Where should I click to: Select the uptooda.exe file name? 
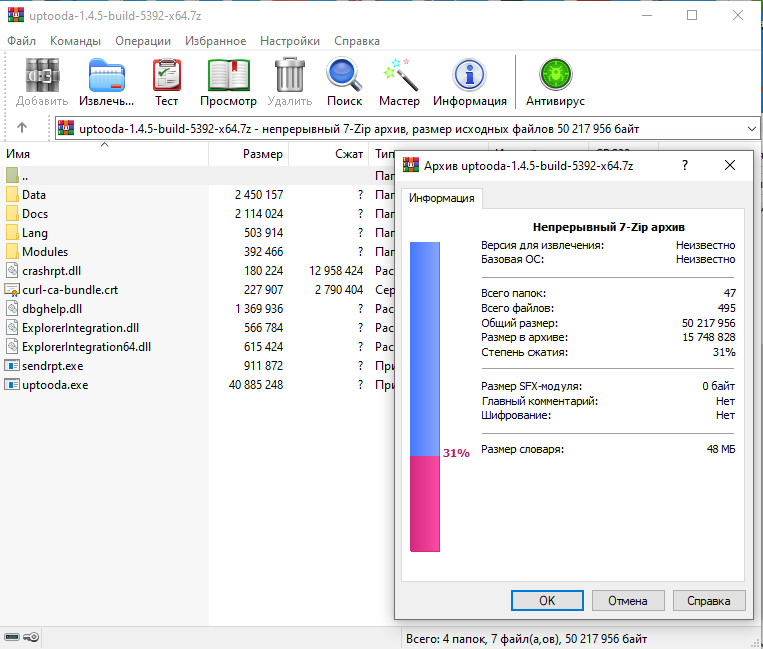click(55, 385)
